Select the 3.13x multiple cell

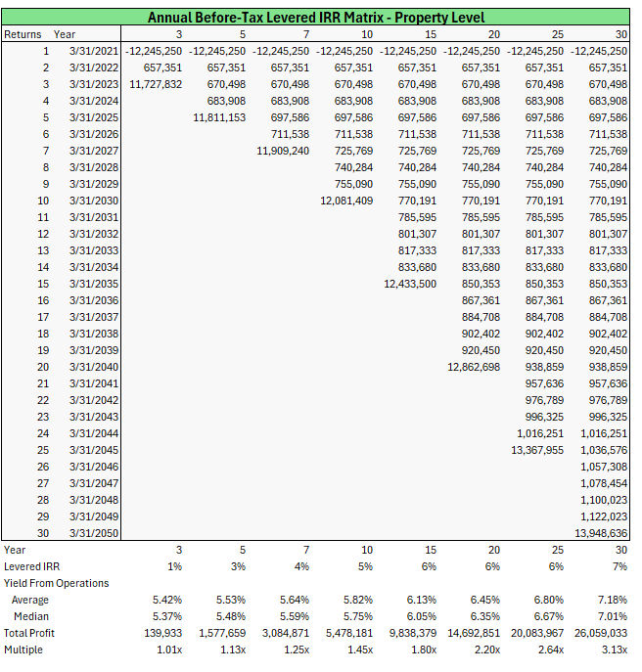pos(615,650)
